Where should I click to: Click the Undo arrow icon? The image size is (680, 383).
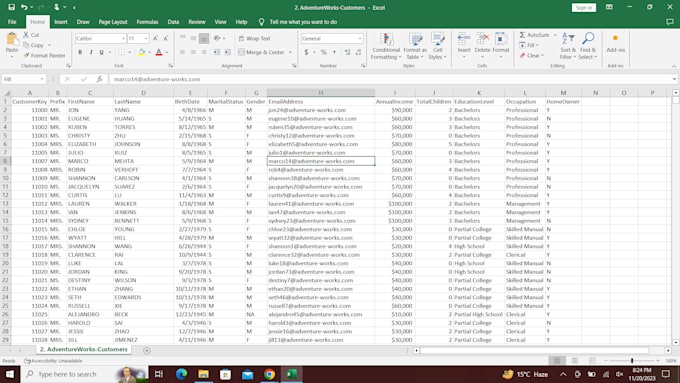[x=25, y=7]
